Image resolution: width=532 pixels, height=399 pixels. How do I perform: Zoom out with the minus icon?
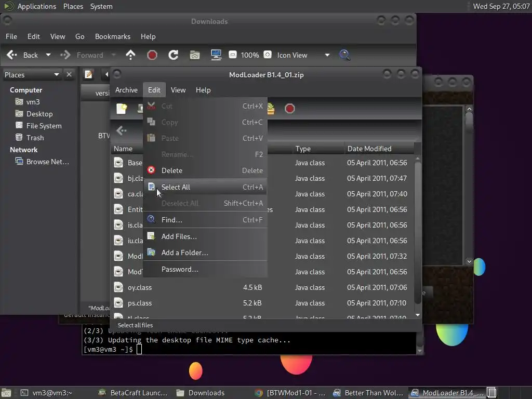coord(232,55)
